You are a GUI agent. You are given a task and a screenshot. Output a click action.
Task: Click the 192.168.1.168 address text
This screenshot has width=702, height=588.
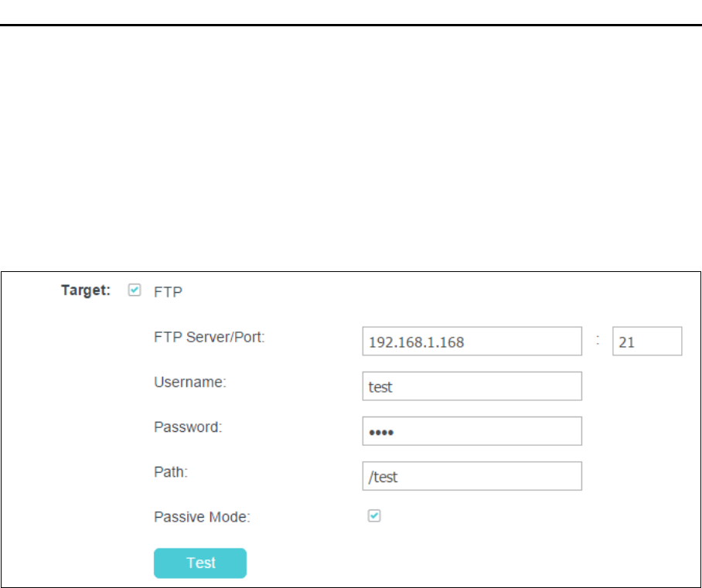pos(417,342)
